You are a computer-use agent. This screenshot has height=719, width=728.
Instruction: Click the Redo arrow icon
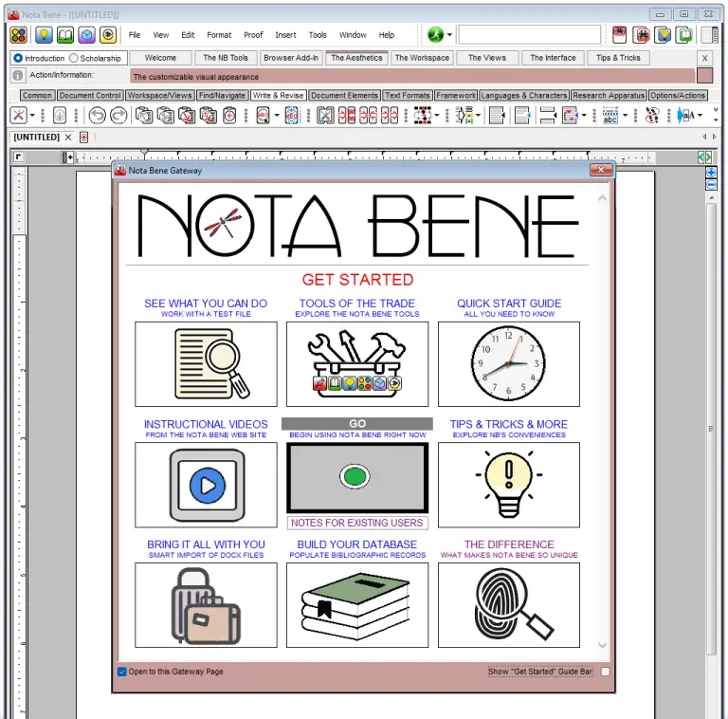coord(118,115)
